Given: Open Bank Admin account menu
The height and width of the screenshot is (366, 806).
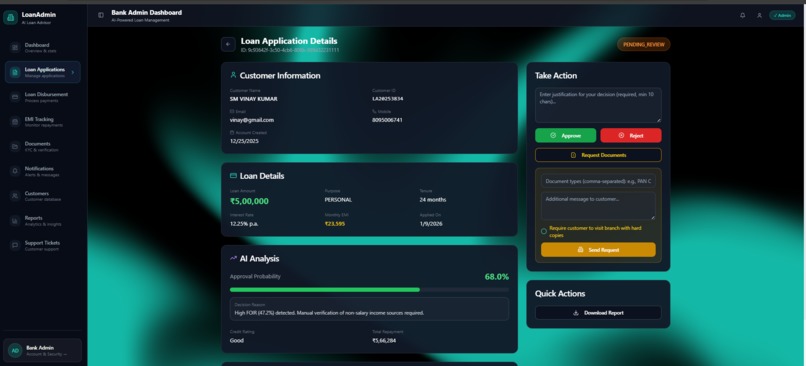Looking at the screenshot, I should point(42,350).
